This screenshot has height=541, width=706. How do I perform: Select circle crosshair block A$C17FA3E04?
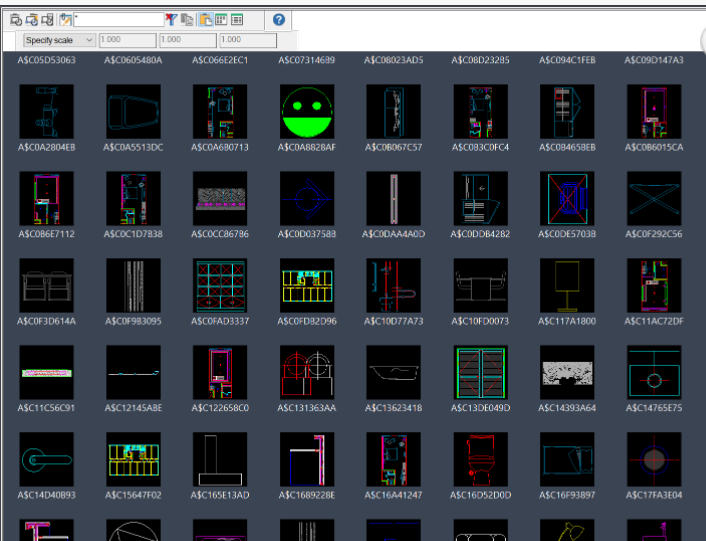click(654, 460)
